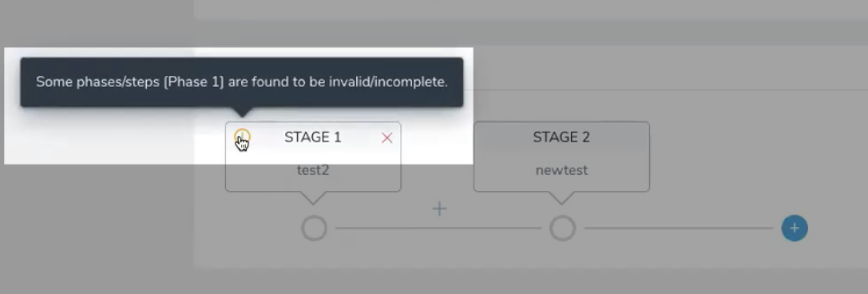Click the yellow warning icon on Stage 1
868x294 pixels.
point(242,136)
